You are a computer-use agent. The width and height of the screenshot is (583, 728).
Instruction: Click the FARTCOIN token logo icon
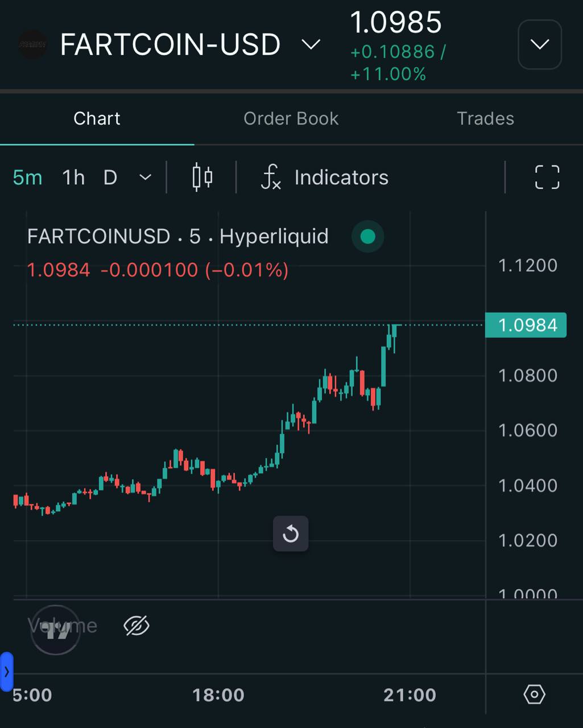point(32,44)
